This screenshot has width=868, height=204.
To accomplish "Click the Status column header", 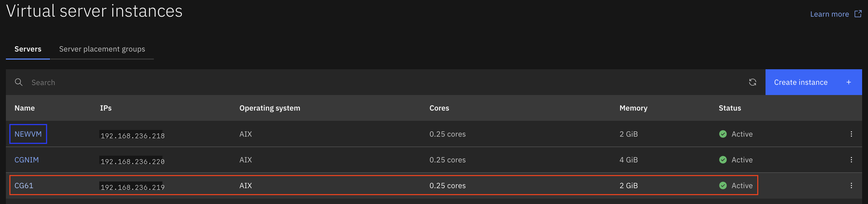I will (x=730, y=108).
